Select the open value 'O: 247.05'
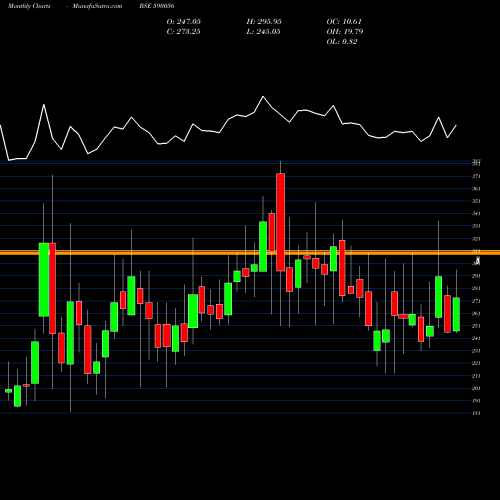Viewport: 500px width, 500px height. tap(184, 22)
